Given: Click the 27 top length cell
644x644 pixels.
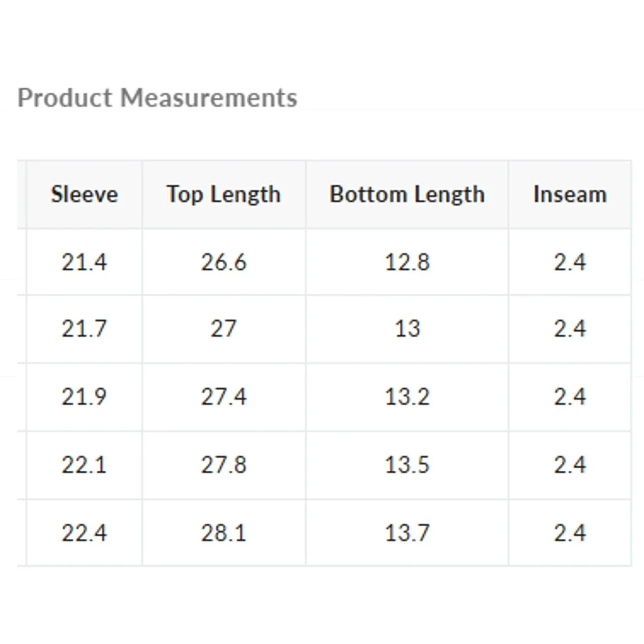Looking at the screenshot, I should pos(224,329).
